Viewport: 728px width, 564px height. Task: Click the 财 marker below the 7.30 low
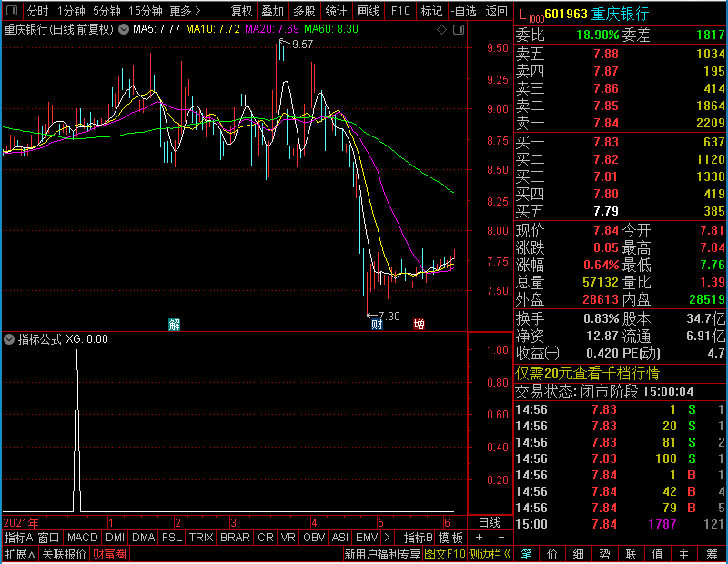pos(377,325)
